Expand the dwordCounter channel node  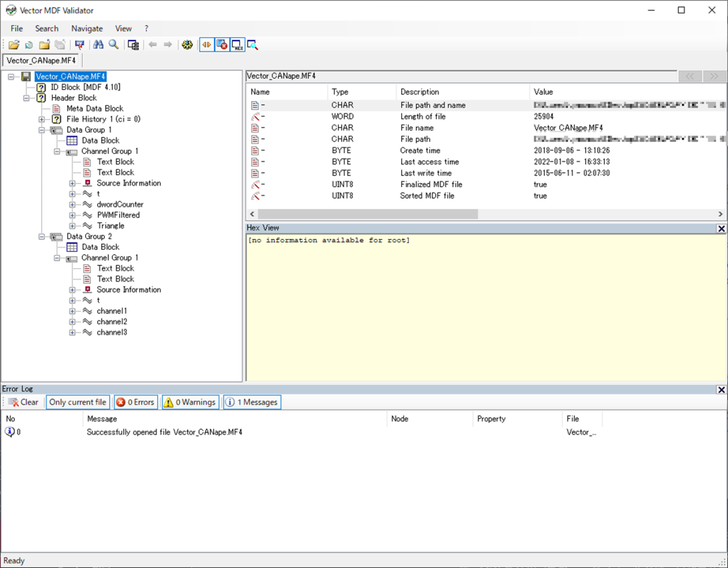[72, 205]
